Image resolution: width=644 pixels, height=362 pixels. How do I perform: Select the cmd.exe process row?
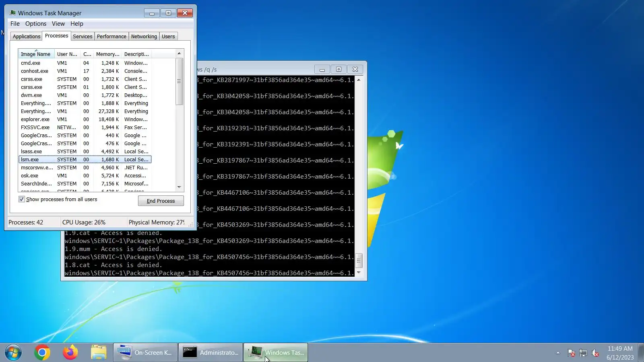coord(85,63)
